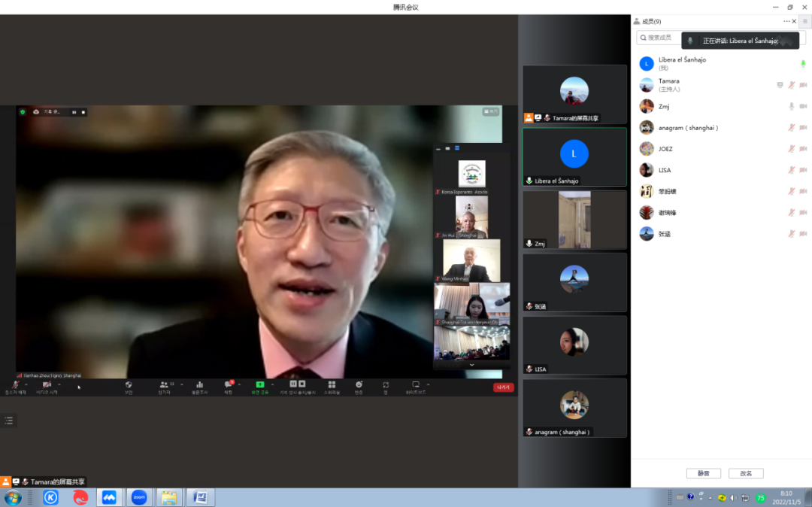812x507 pixels.
Task: Click the clock showing 8:10 in system tray
Action: (786, 498)
